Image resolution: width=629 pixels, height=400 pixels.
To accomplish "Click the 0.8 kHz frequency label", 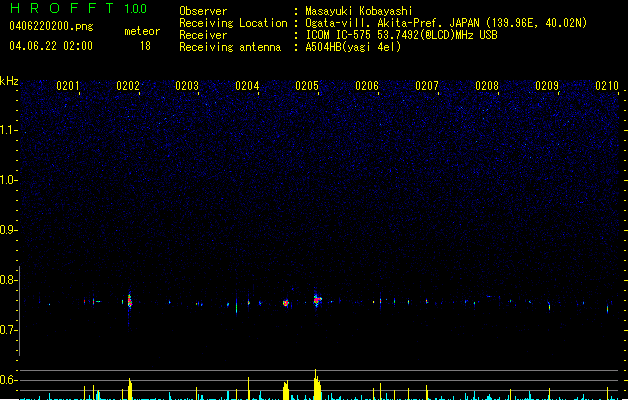I will 8,280.
